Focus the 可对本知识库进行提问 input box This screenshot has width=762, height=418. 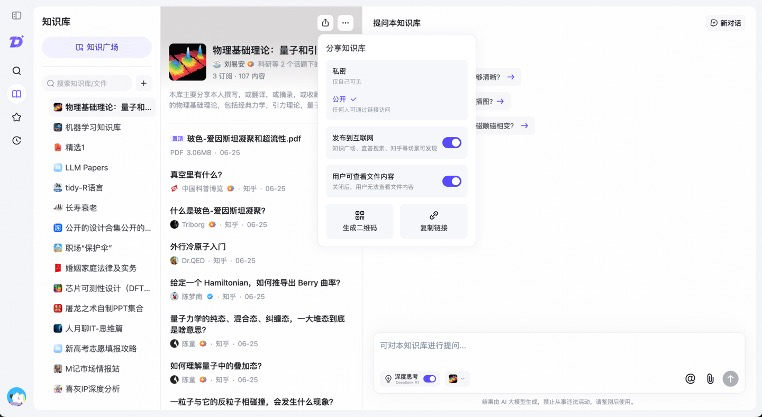[559, 346]
